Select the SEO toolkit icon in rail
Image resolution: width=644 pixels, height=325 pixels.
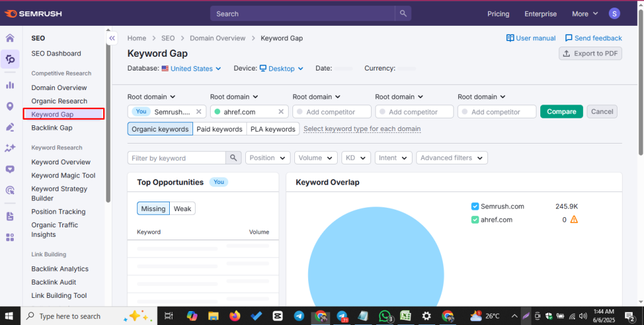10,59
